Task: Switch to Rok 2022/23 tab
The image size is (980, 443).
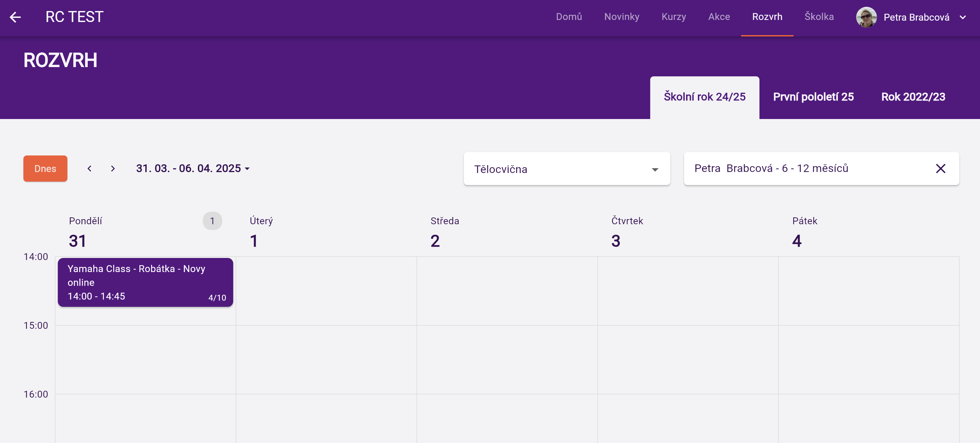Action: [913, 97]
